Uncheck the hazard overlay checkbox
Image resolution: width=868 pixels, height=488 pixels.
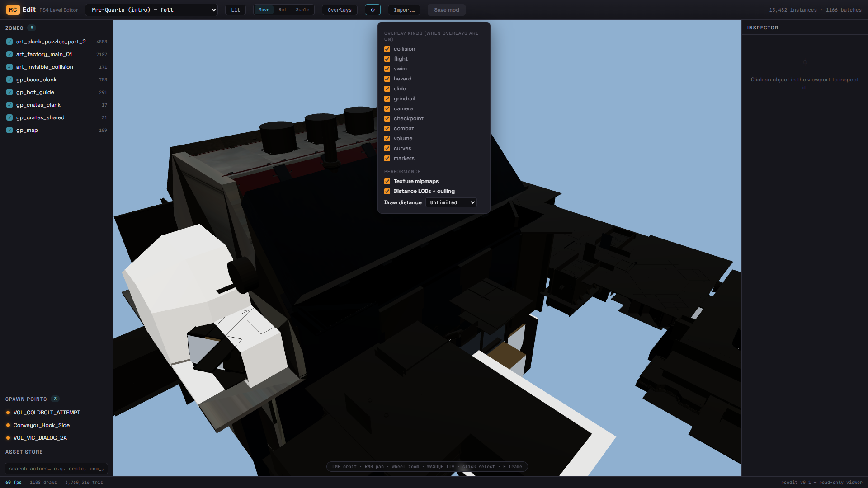coord(387,79)
